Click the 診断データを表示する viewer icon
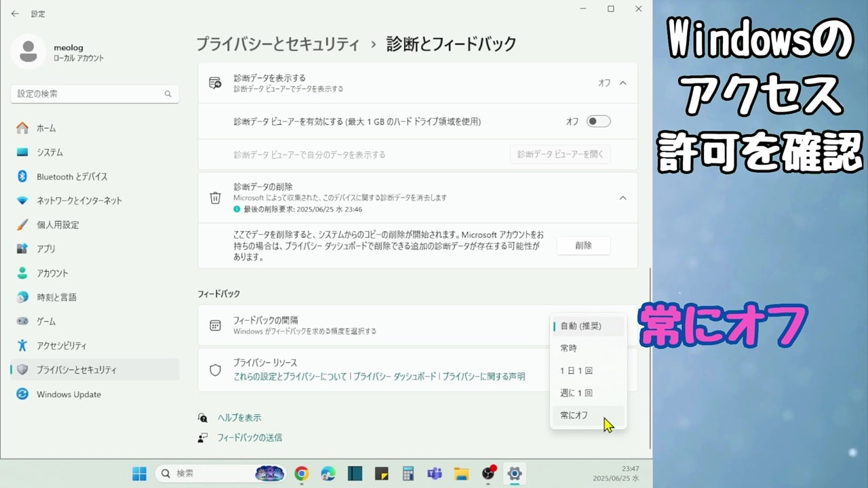The width and height of the screenshot is (868, 488). pos(215,83)
